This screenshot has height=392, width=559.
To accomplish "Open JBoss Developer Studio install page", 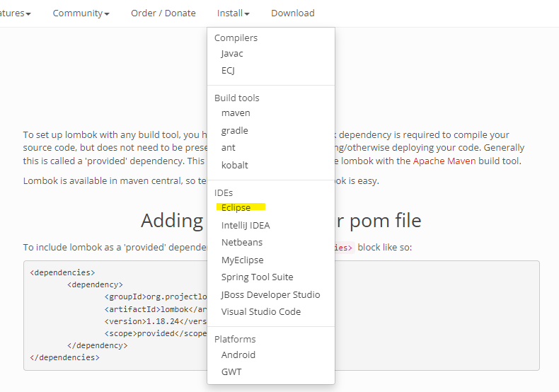I will click(271, 294).
